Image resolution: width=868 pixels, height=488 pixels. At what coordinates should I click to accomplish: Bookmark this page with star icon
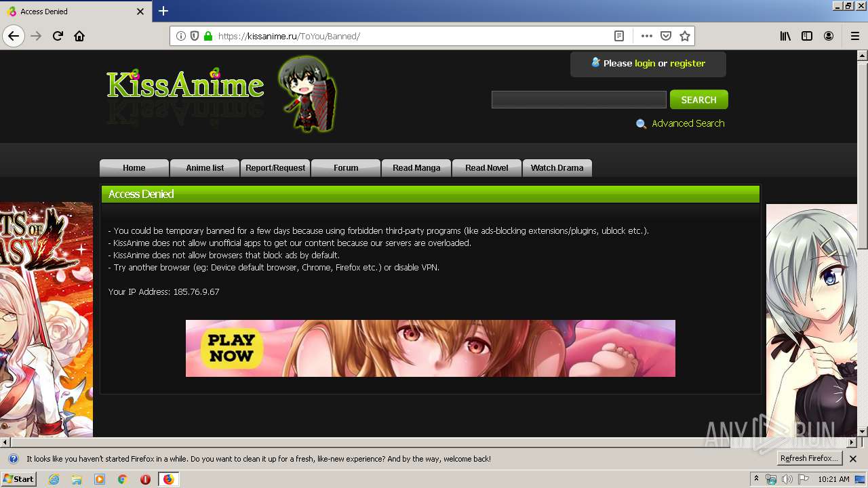[685, 36]
